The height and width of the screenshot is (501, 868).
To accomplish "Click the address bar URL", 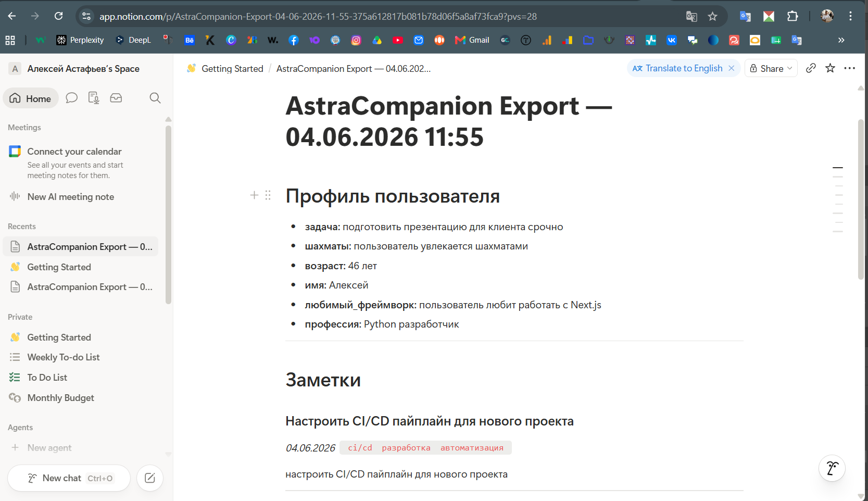I will pos(318,17).
